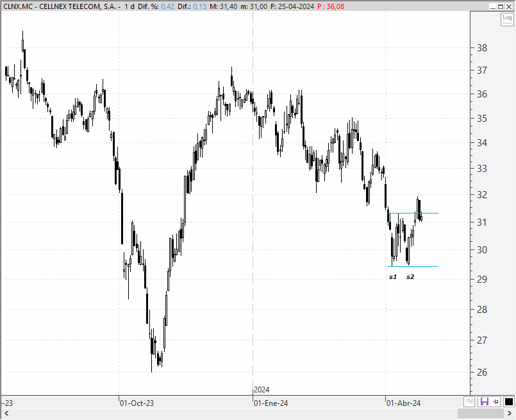Viewport: 516px width, 420px height.
Task: Click the s2 support label
Action: click(410, 277)
